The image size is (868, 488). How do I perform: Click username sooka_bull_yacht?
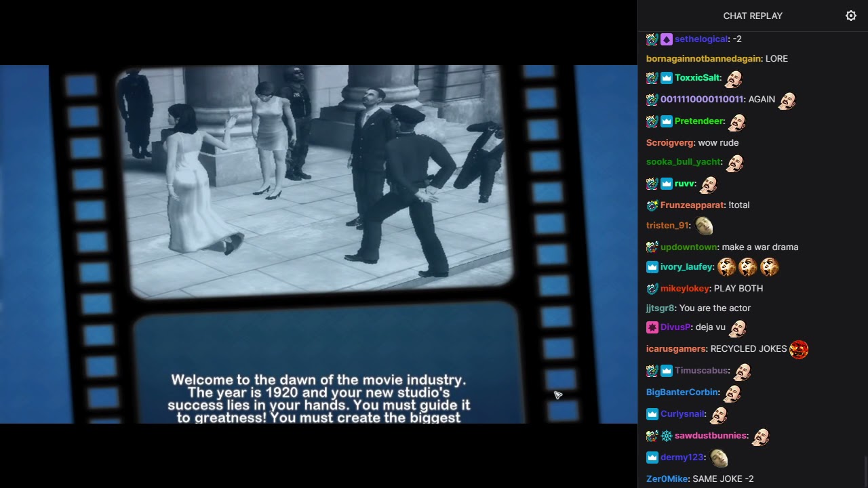[683, 162]
